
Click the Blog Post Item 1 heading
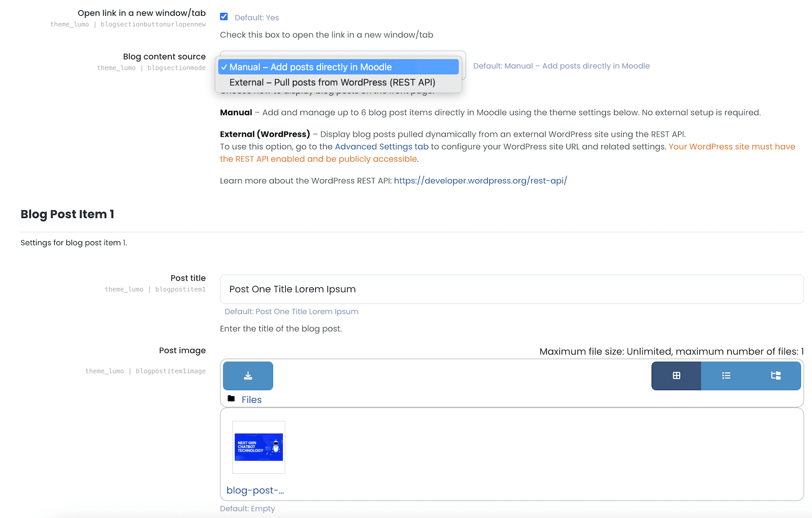point(67,214)
